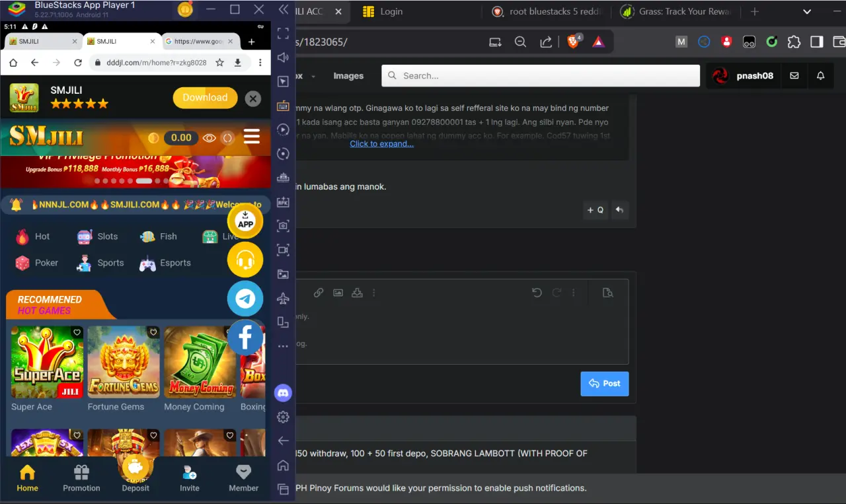The image size is (846, 504).
Task: Open Promotion in the bottom navigation
Action: click(x=81, y=478)
